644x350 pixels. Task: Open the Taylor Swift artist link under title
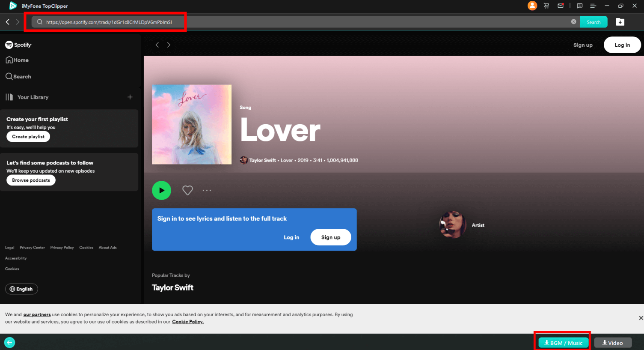tap(263, 160)
